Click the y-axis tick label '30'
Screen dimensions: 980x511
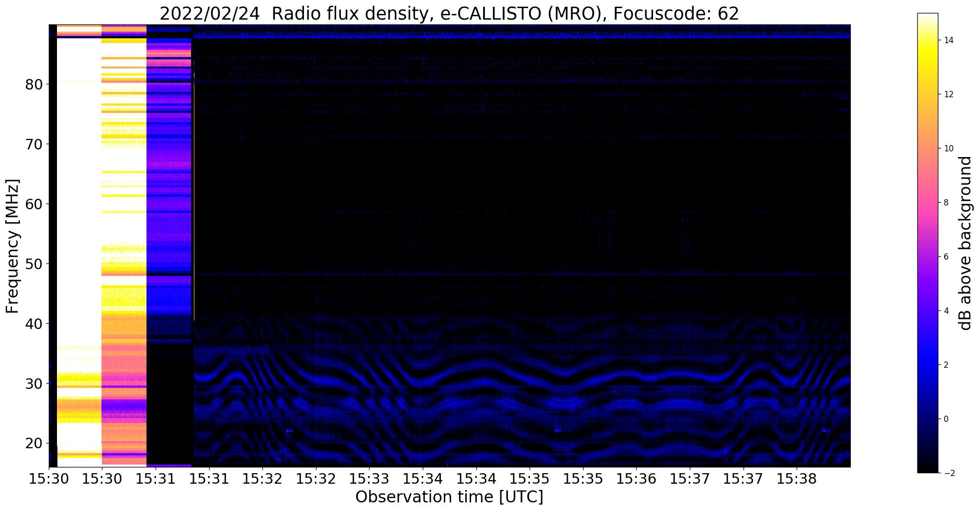click(34, 384)
